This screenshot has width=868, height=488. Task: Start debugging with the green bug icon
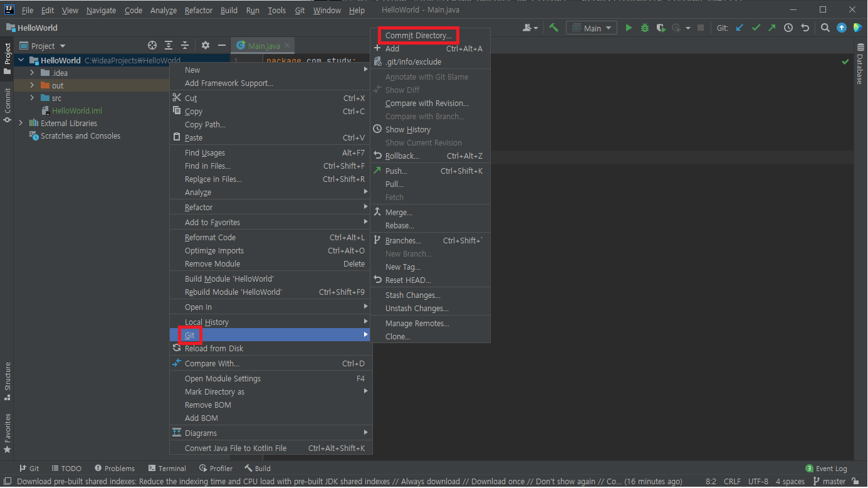[645, 28]
